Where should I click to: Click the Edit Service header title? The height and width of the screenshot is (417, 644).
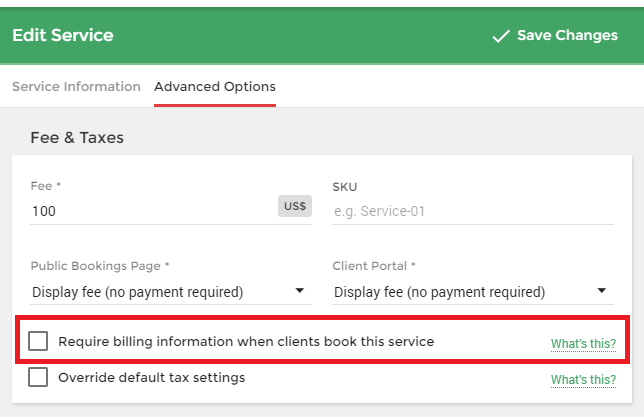pyautogui.click(x=63, y=35)
